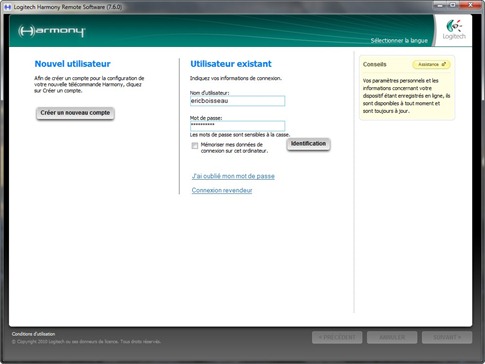Click the Logitech copyright notice text
Screen dimensions: 485x364
click(x=86, y=342)
